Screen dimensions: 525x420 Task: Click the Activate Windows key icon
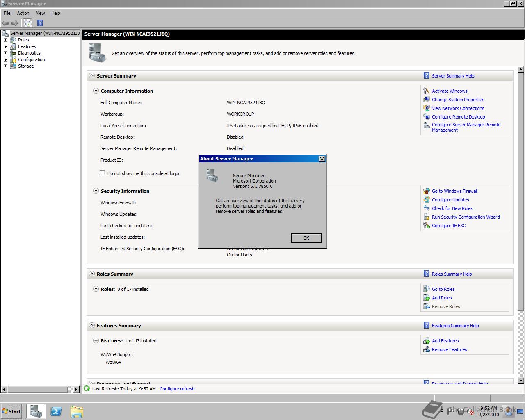[427, 91]
